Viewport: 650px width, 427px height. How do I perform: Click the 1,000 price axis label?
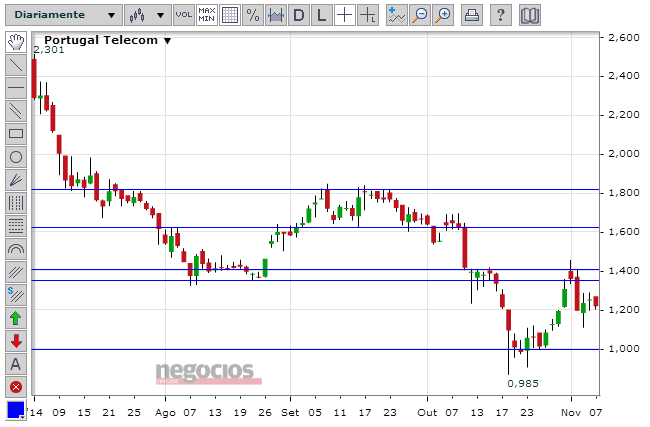coord(623,349)
